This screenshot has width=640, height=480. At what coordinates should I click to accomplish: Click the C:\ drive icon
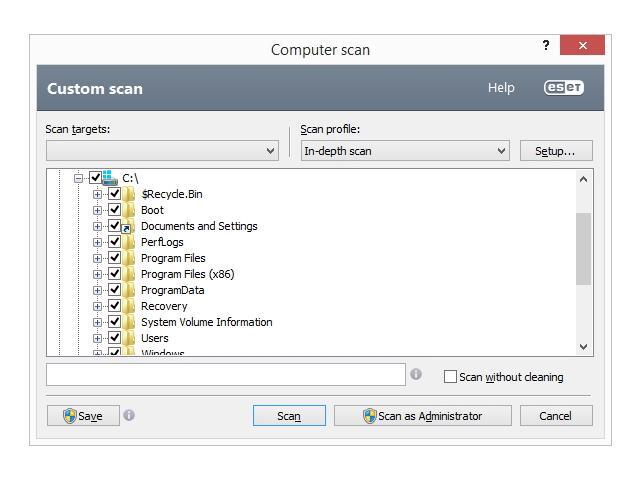[x=110, y=178]
